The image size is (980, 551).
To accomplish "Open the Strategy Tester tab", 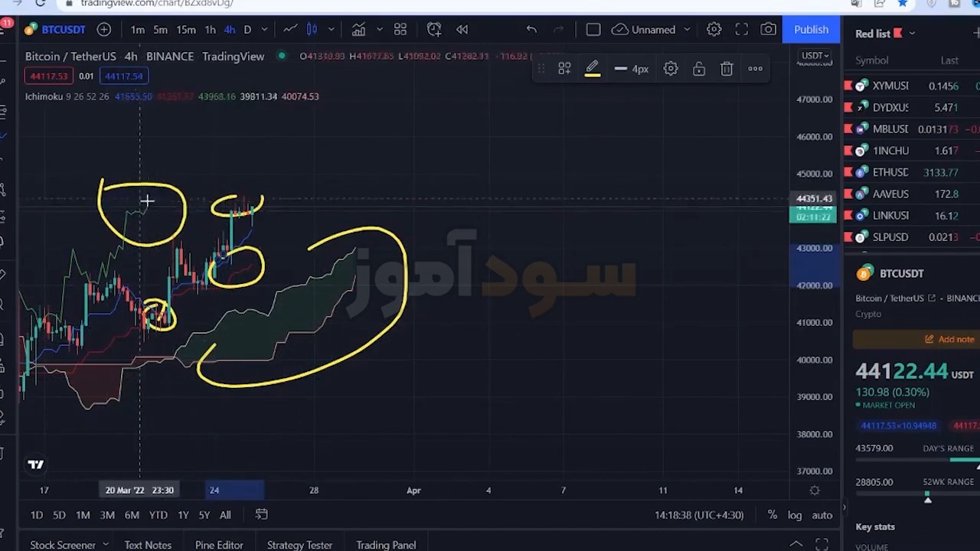I will pyautogui.click(x=299, y=545).
